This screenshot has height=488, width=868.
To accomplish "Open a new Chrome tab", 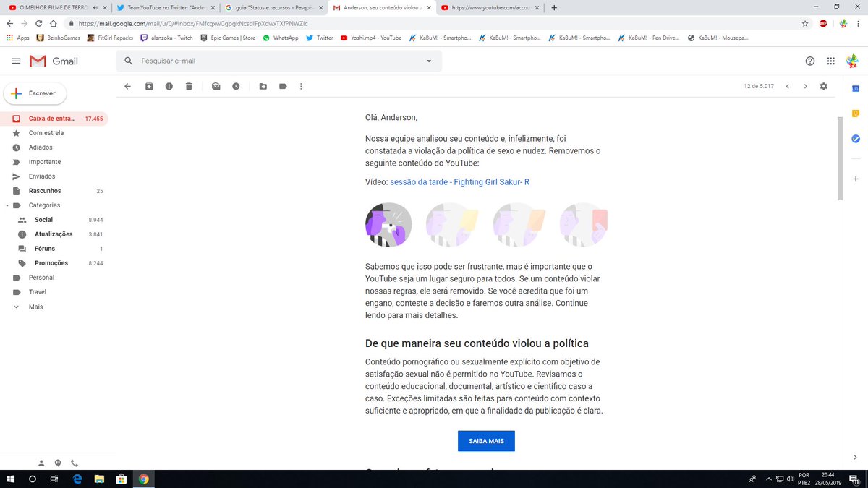I will click(554, 7).
